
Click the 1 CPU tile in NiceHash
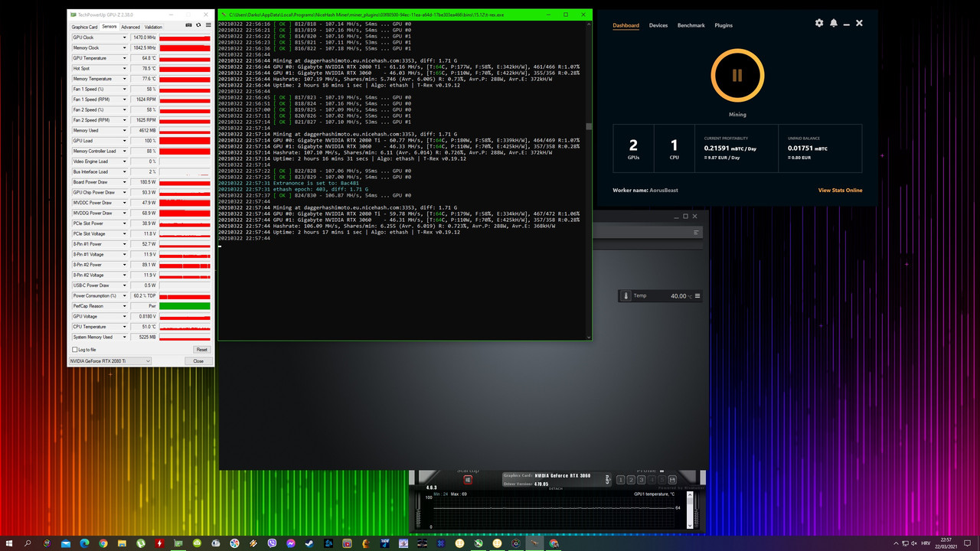[x=674, y=150]
